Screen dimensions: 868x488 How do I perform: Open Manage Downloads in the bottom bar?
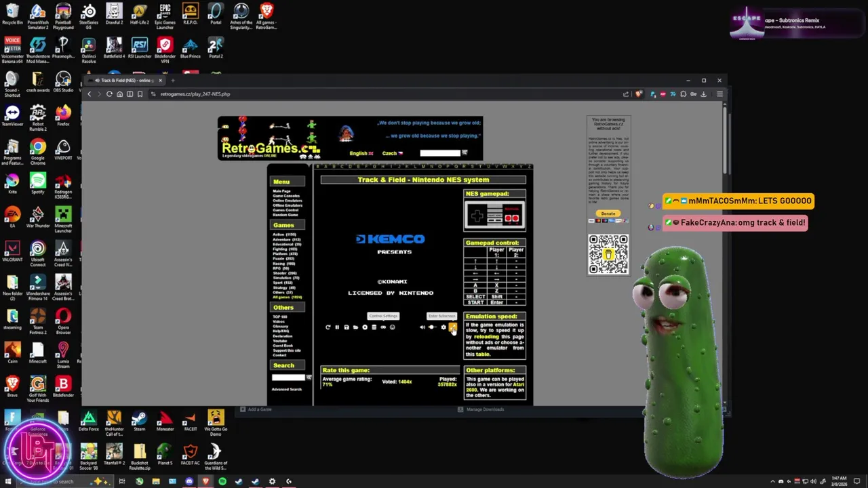click(x=481, y=409)
